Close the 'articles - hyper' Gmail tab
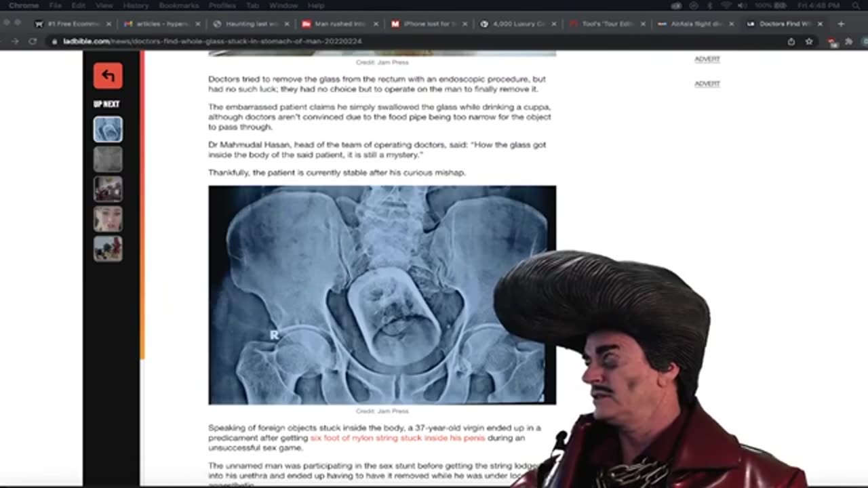 point(198,24)
